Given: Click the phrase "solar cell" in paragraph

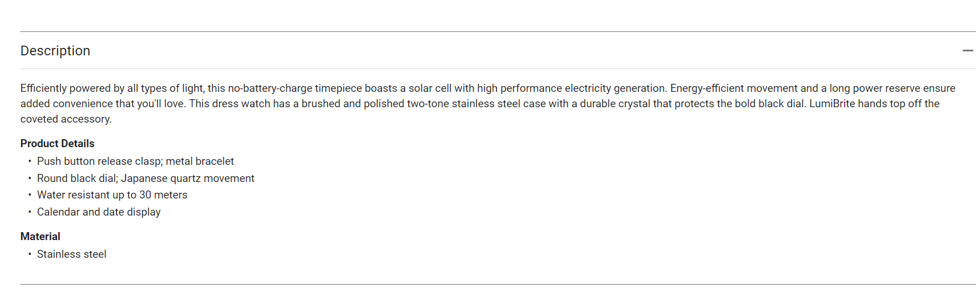Looking at the screenshot, I should click(430, 88).
